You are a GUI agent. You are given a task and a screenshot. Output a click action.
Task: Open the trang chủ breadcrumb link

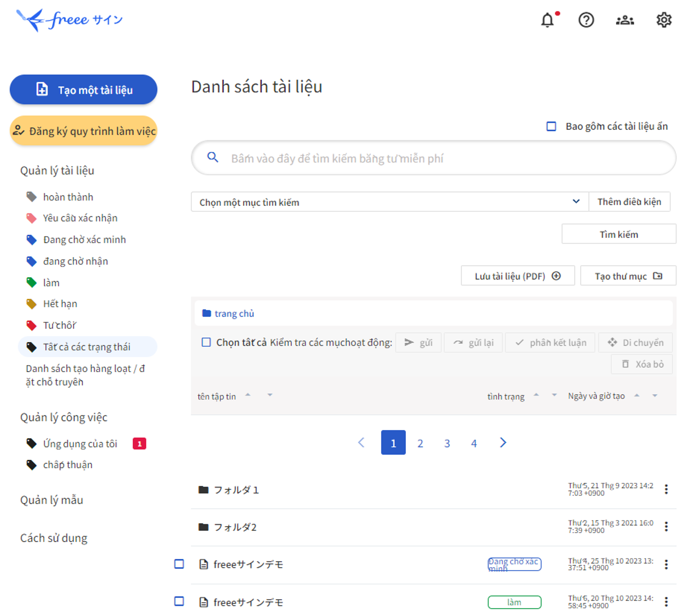(234, 313)
